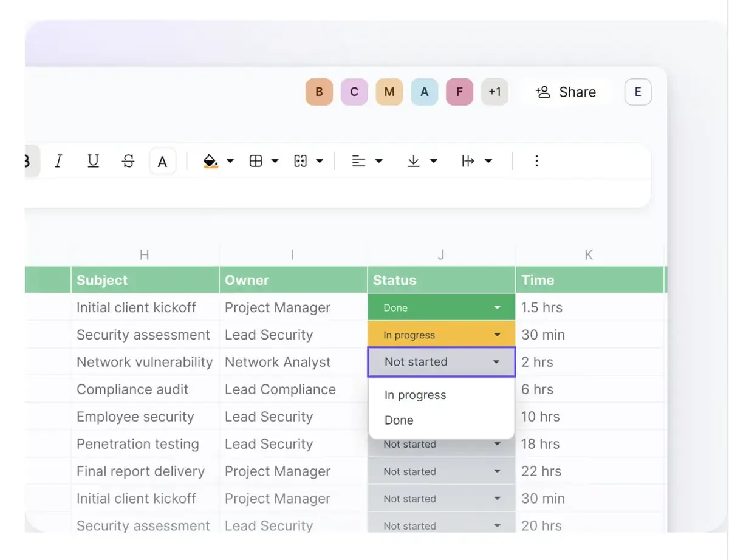Screen dimensions: 729x560
Task: Select In progress from the open status dropdown
Action: point(415,395)
